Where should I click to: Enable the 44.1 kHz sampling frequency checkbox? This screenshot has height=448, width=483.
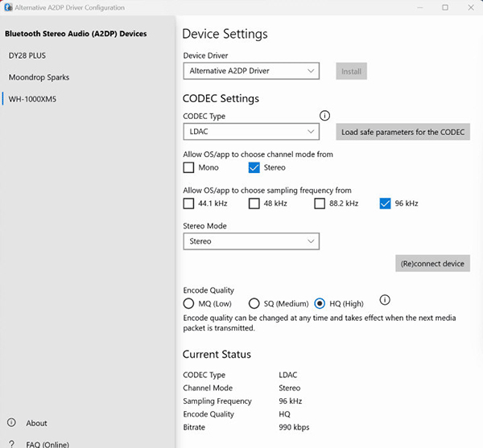188,203
